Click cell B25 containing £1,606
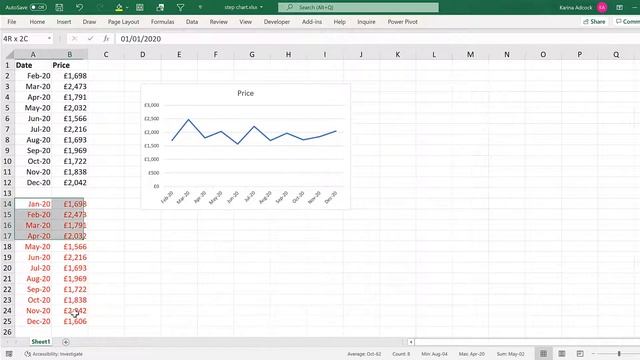Viewport: 640px width, 360px height. (70, 321)
